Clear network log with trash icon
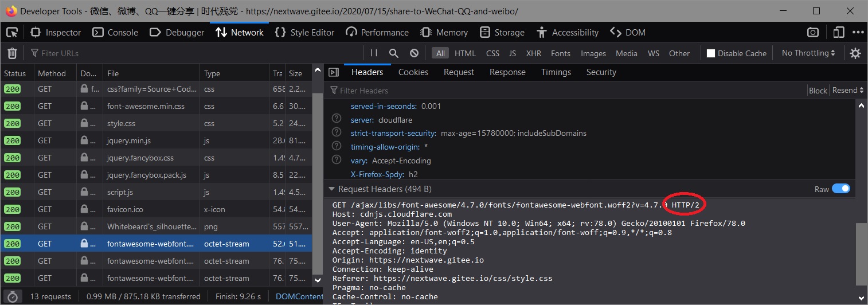Screen dimensions: 868x305 (12, 53)
